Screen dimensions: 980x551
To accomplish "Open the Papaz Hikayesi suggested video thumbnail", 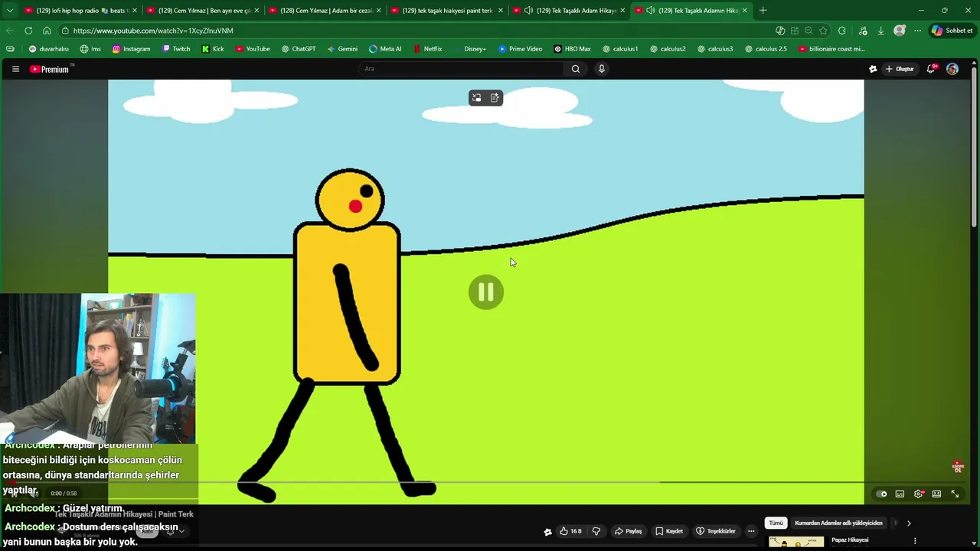I will click(796, 542).
